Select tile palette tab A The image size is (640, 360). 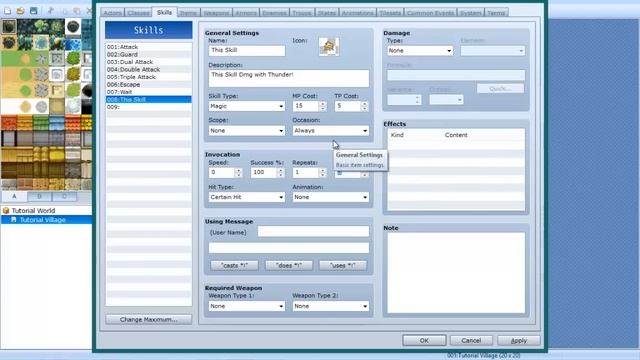point(14,196)
